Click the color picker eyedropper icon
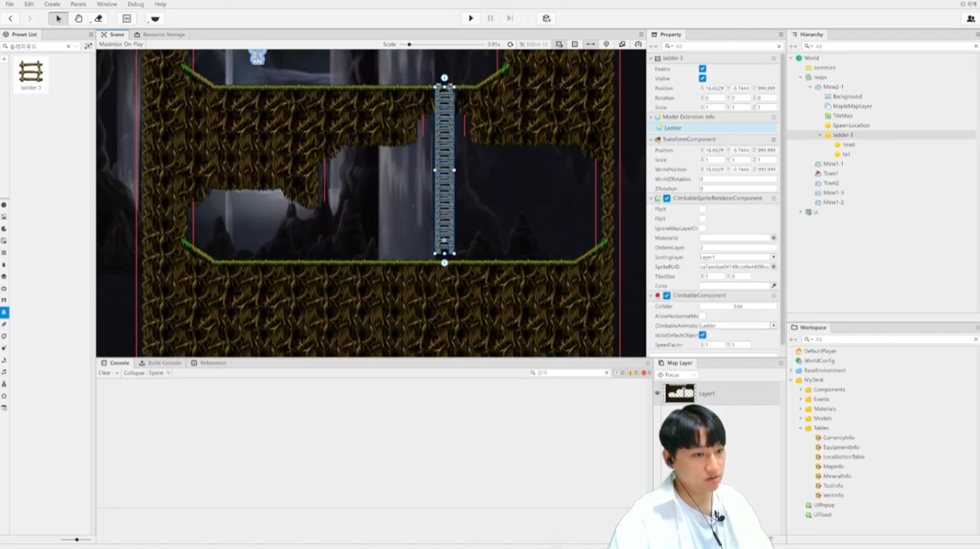 pyautogui.click(x=773, y=286)
